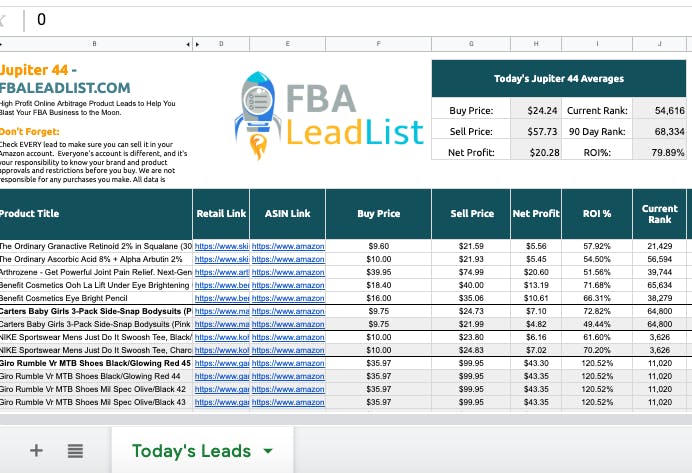The image size is (692, 473).
Task: Click the Jupiter 44 title text
Action: coord(38,70)
